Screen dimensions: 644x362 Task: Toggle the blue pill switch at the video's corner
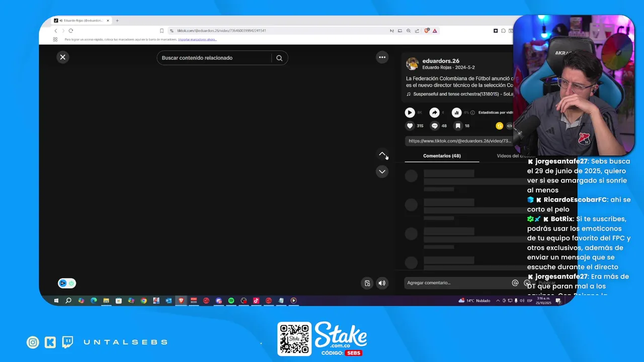[x=67, y=283]
